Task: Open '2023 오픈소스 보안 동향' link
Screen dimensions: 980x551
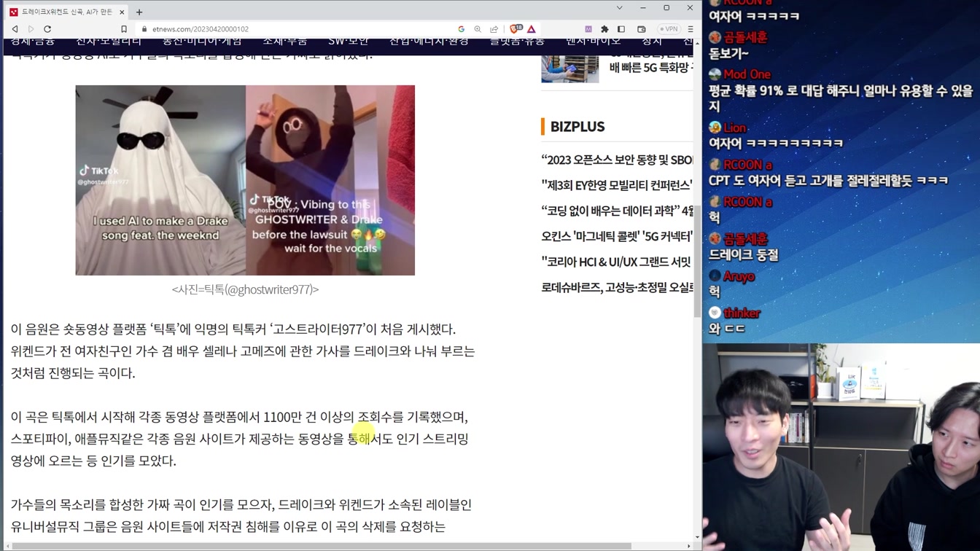Action: pos(617,160)
